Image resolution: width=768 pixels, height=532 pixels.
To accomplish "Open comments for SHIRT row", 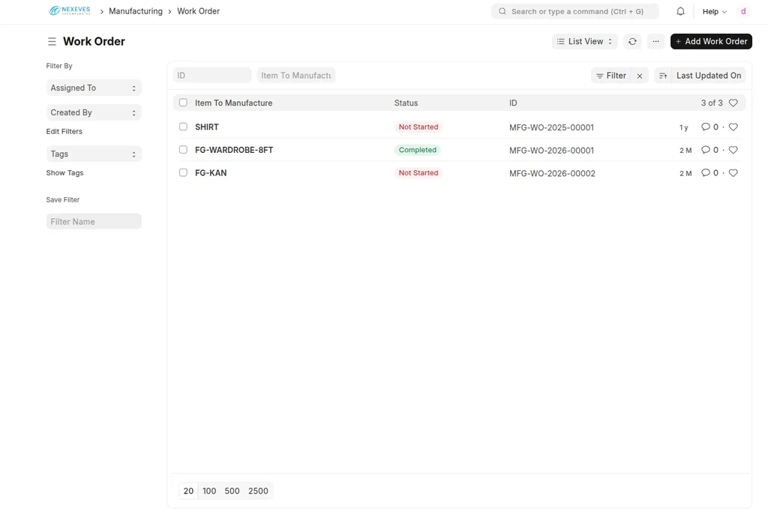I will pos(709,127).
